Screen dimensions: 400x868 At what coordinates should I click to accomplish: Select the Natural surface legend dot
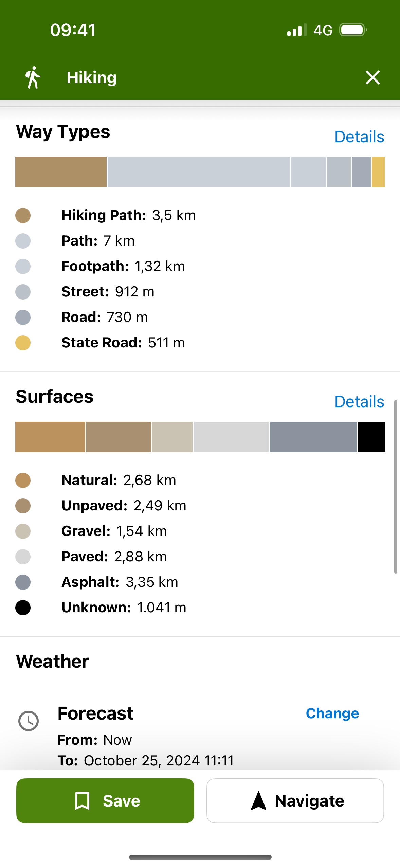click(x=23, y=480)
